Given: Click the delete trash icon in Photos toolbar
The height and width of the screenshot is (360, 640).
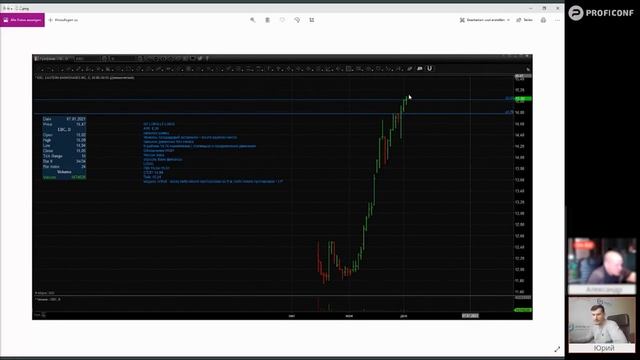Looking at the screenshot, I should click(x=267, y=20).
